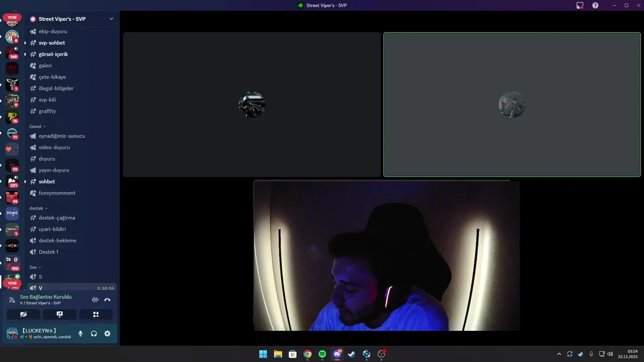This screenshot has height=362, width=644.
Task: Click the voice connection signal icon
Action: [12, 300]
